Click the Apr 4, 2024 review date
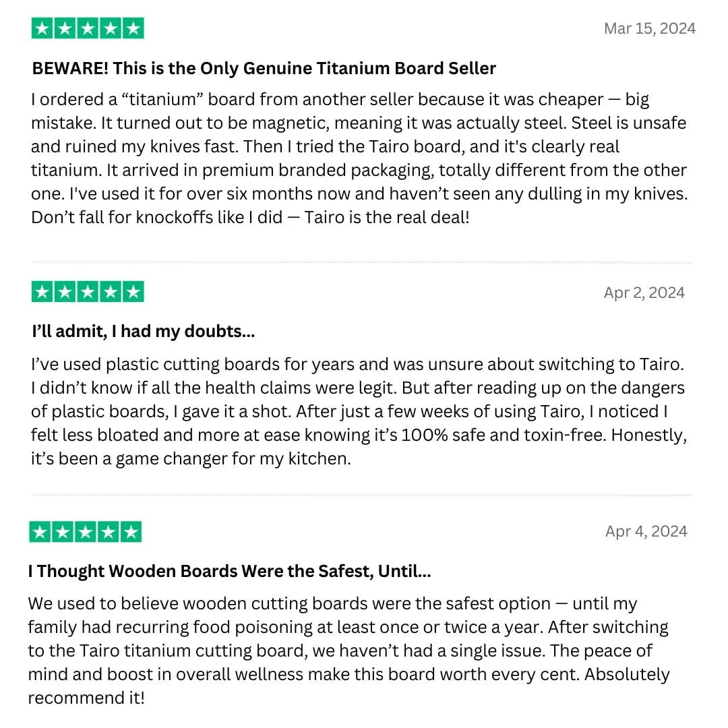Viewport: 728px width, 728px height. tap(646, 531)
